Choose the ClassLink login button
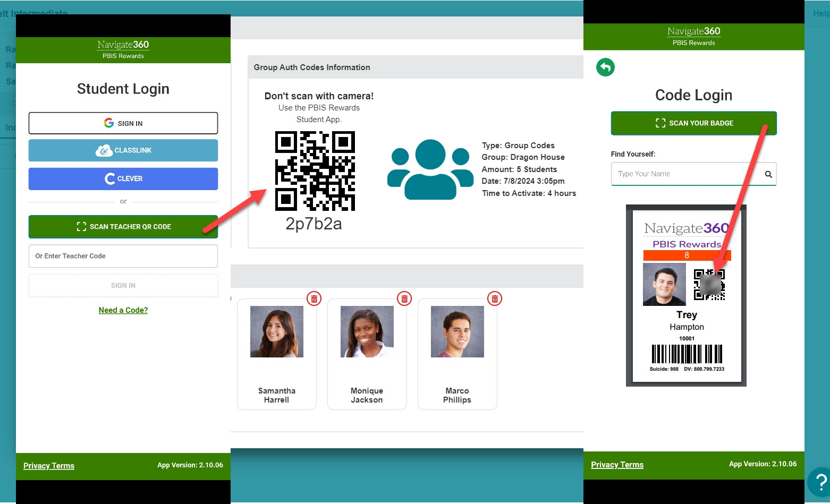The height and width of the screenshot is (504, 830). click(x=123, y=150)
